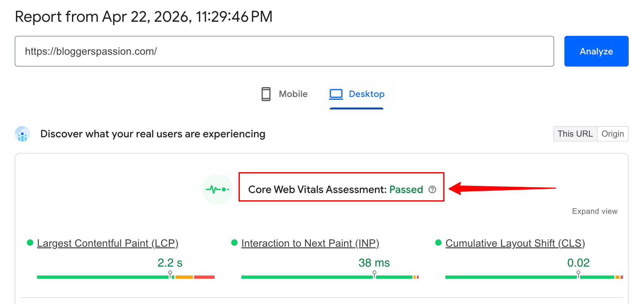Click the green CLS status dot

438,242
